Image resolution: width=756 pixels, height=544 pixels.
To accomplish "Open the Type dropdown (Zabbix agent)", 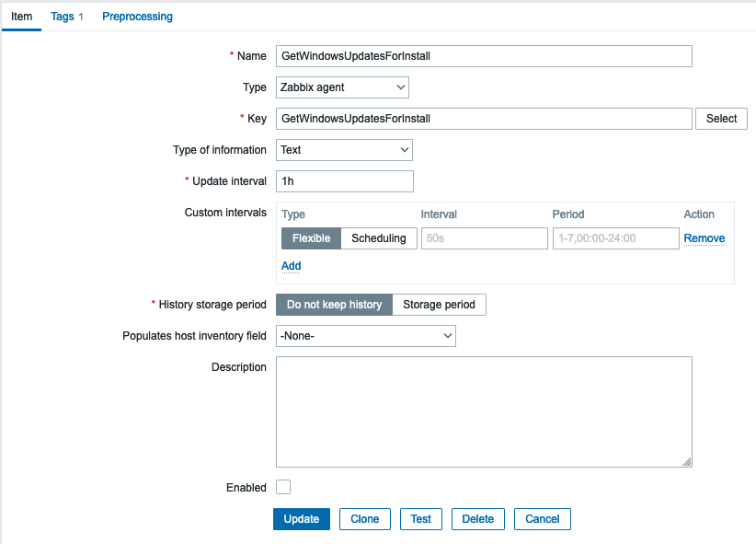I will click(342, 87).
